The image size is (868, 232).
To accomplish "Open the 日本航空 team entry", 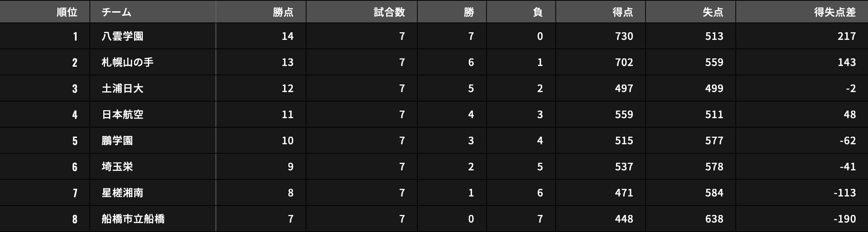I will [x=122, y=115].
